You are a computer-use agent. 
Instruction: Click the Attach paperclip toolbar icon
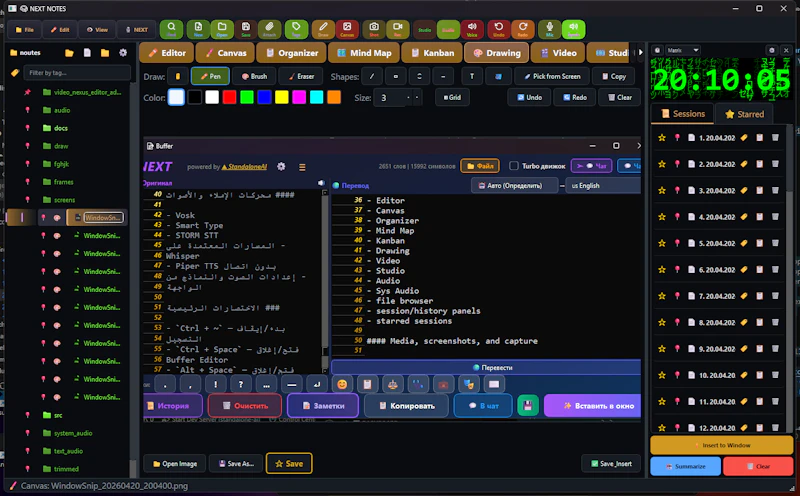pos(269,29)
